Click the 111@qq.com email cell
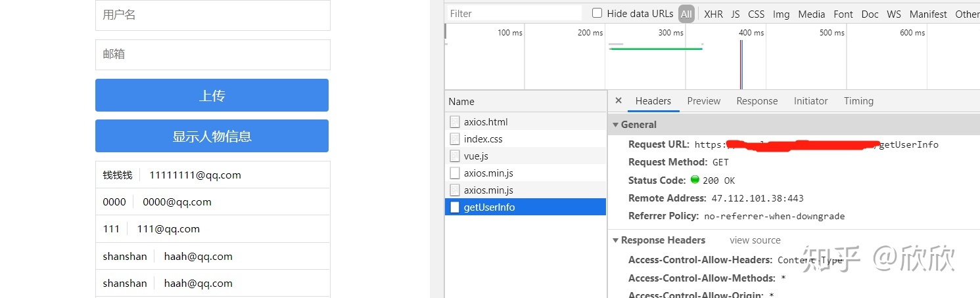This screenshot has height=298, width=980. click(x=168, y=229)
